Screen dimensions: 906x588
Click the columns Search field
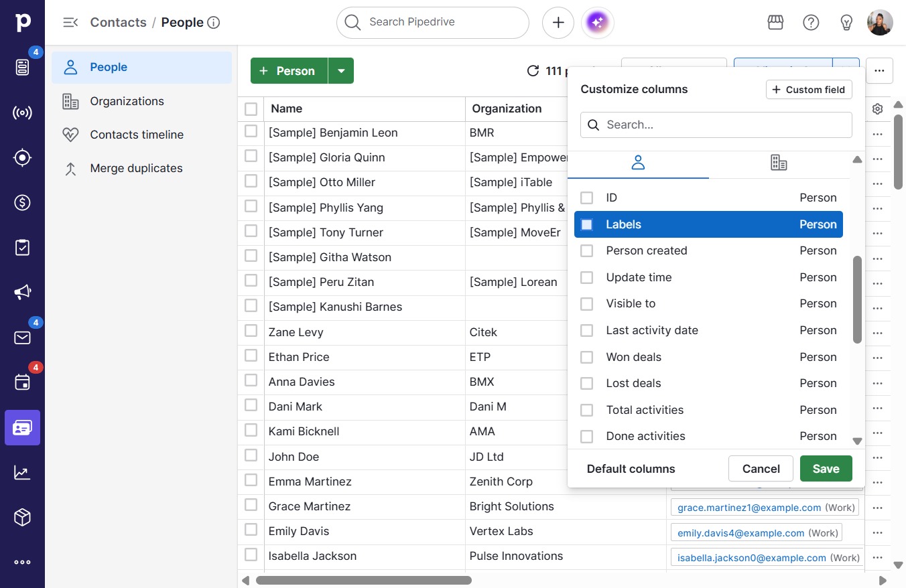[x=716, y=125]
